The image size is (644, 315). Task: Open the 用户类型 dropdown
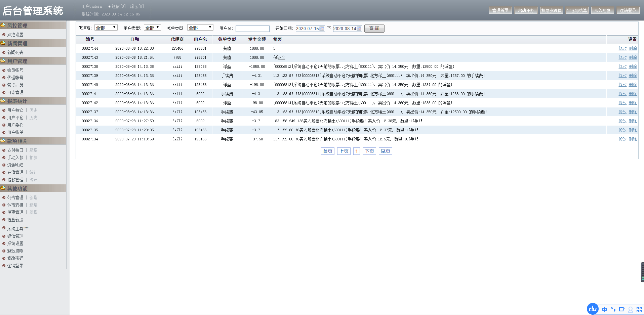(152, 28)
